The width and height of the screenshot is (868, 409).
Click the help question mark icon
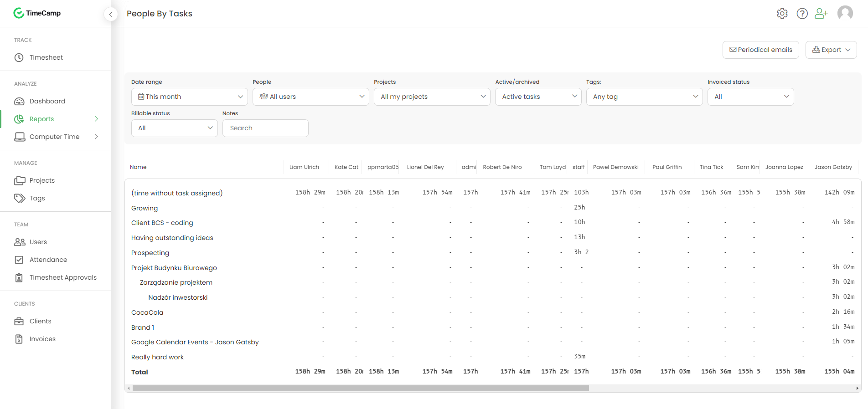[x=802, y=14]
